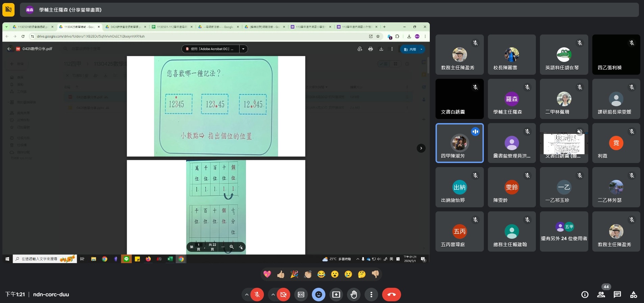Expand audio settings arrow beside the microphone

247,295
